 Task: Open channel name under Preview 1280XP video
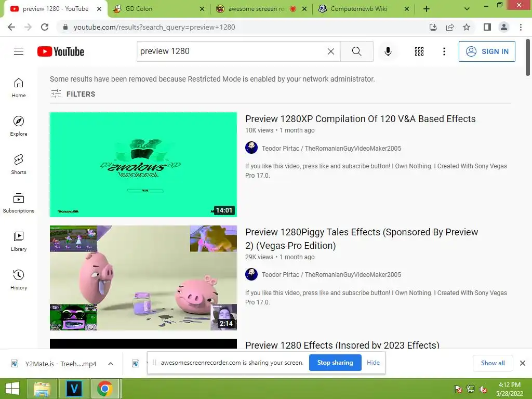[x=331, y=148]
